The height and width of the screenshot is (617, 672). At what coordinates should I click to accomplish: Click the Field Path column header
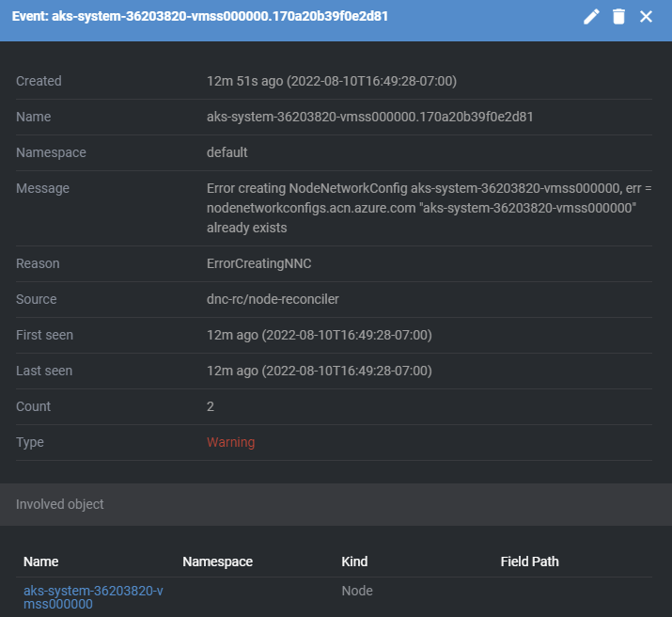(529, 562)
